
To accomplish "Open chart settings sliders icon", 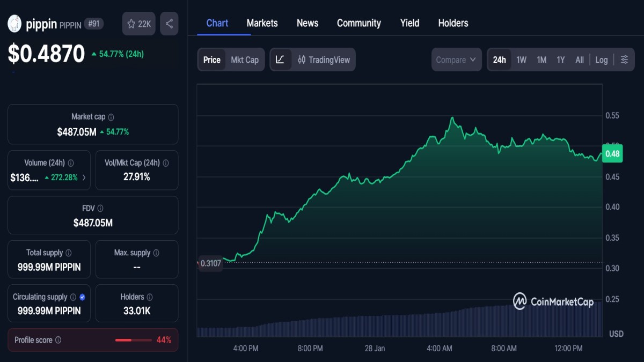I will tap(624, 60).
